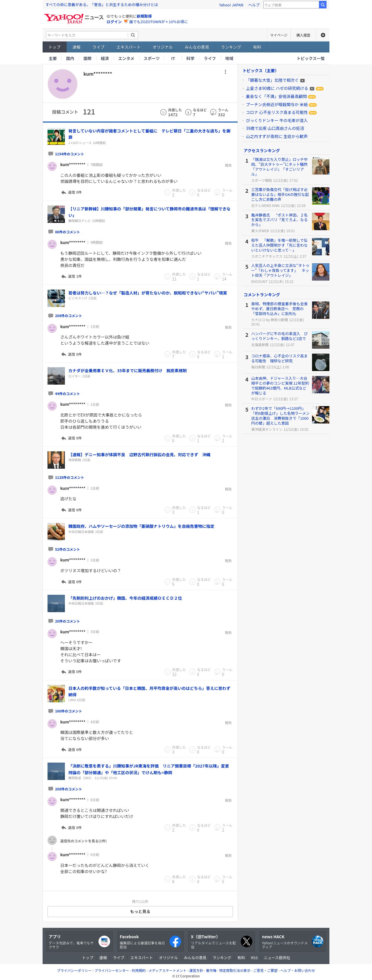
Task: Select the スポーツ category
Action: (152, 59)
